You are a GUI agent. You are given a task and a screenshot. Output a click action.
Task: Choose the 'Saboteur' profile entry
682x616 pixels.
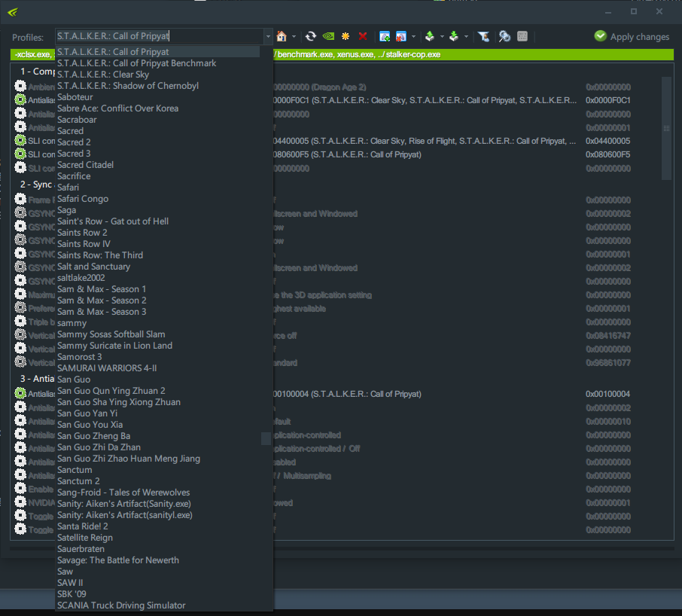coord(75,97)
